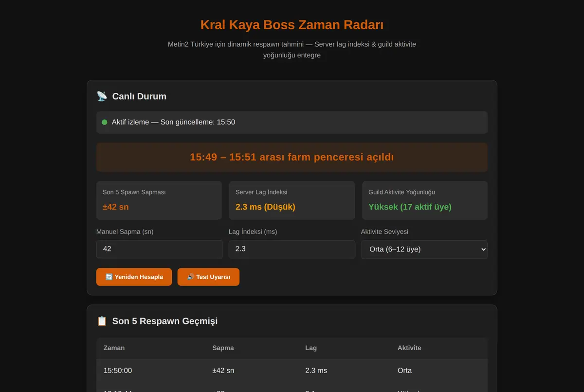Focus the Lag İndeksi input field
Screen dimensions: 584x392
tap(292, 249)
